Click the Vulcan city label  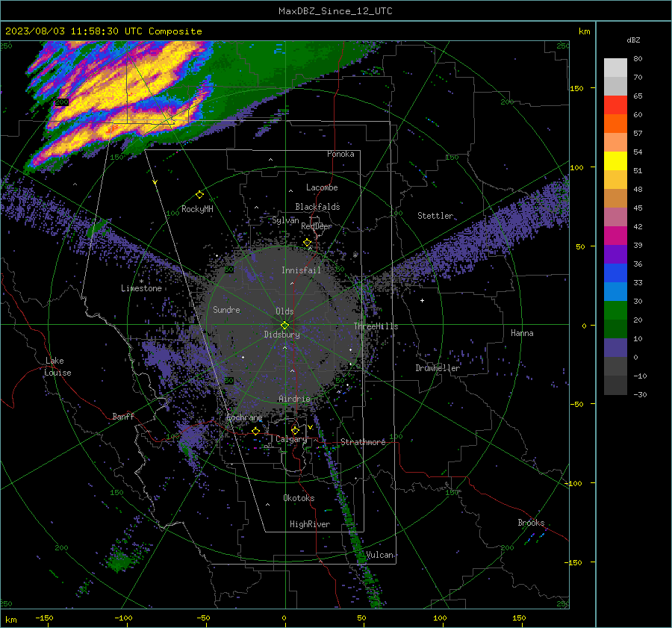pyautogui.click(x=380, y=555)
